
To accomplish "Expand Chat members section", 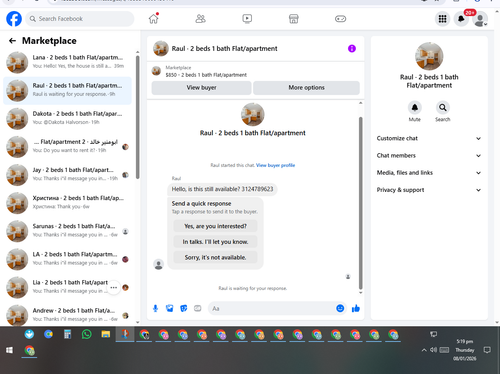I will 429,156.
